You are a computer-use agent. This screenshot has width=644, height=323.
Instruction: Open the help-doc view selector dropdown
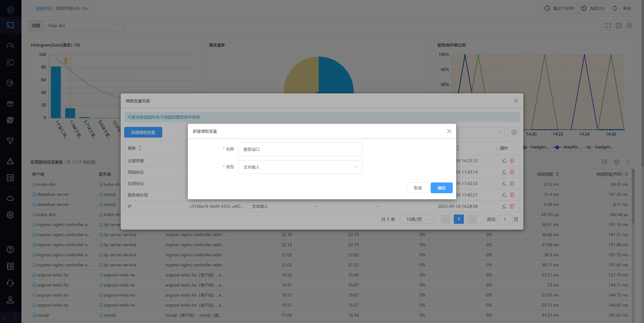tap(83, 26)
